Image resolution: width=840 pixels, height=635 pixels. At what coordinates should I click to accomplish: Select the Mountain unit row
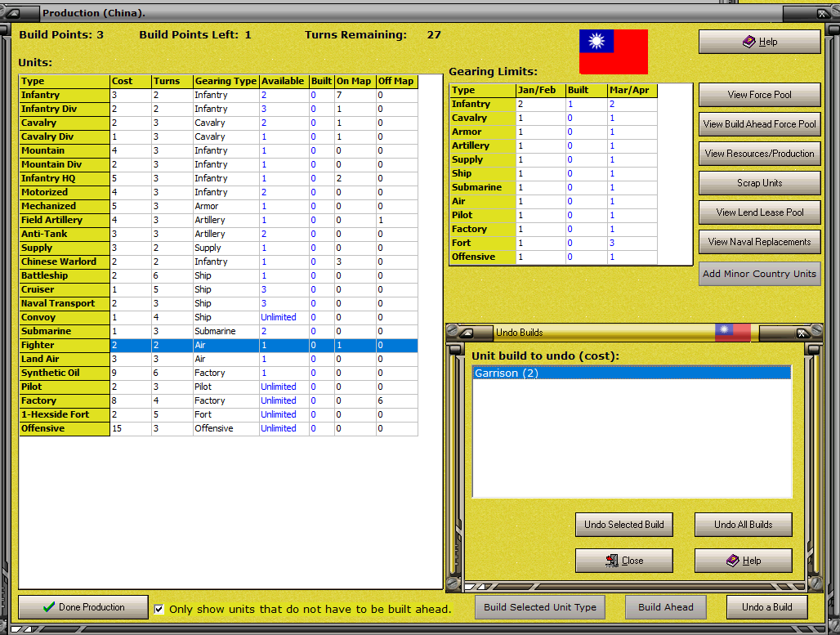click(x=218, y=151)
